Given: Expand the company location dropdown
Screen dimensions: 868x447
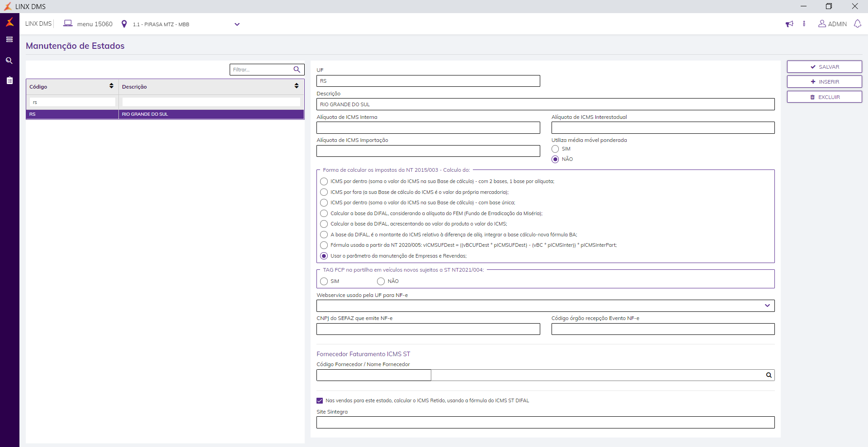Looking at the screenshot, I should pos(237,24).
